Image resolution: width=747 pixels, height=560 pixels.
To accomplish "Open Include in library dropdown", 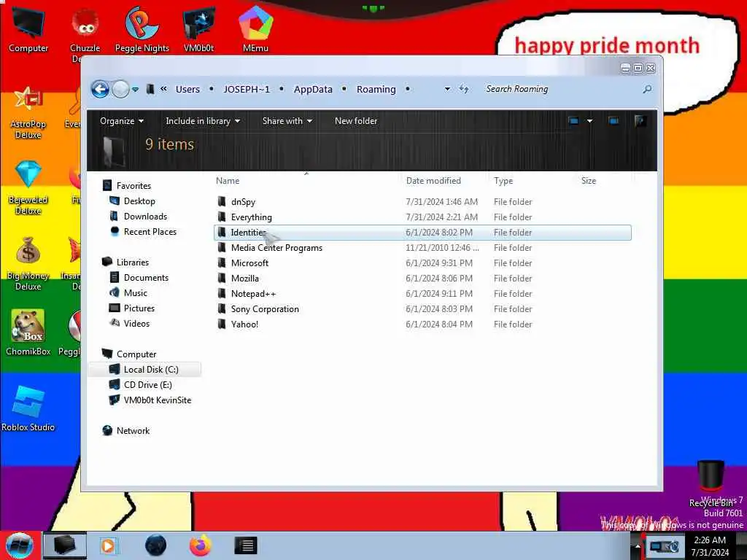I will tap(203, 121).
